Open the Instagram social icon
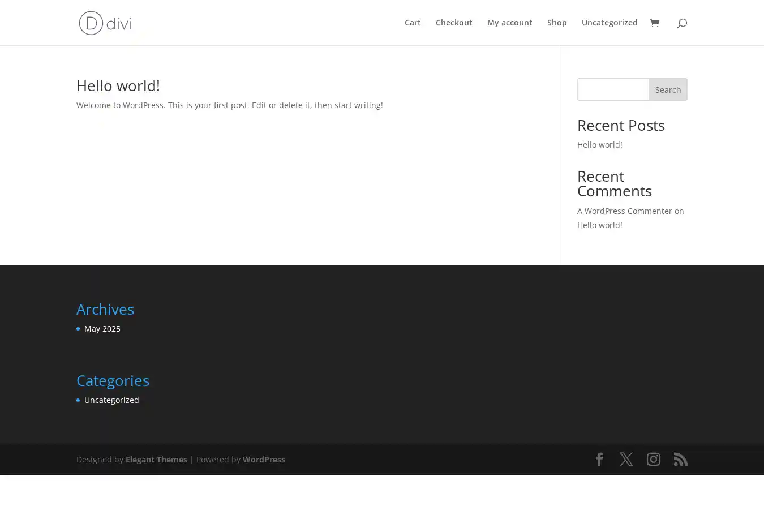The width and height of the screenshot is (764, 532). click(x=654, y=460)
